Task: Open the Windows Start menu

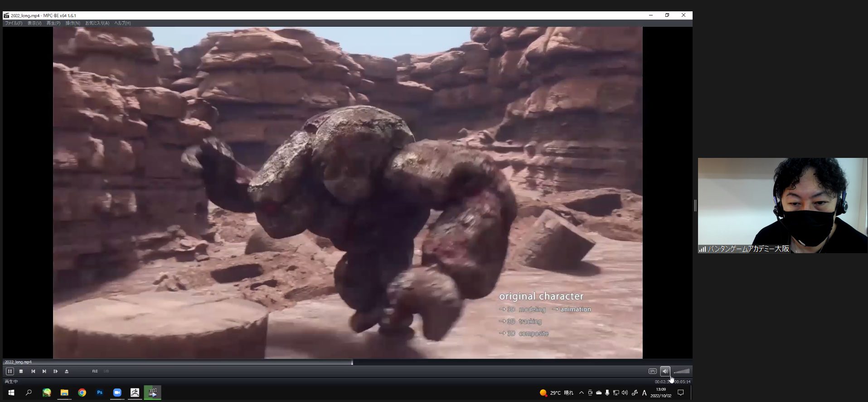Action: [x=11, y=392]
